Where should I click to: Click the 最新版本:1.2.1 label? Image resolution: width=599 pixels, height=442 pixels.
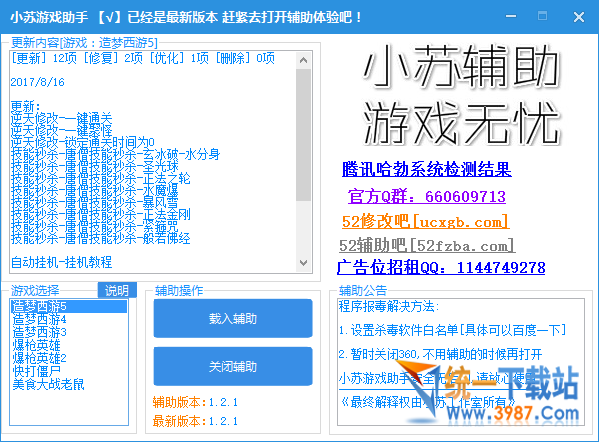pyautogui.click(x=195, y=421)
